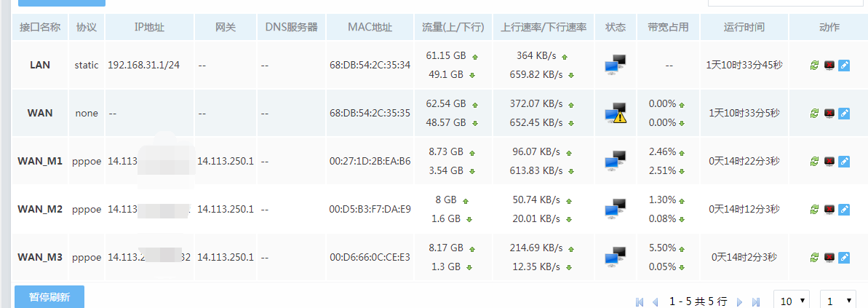Viewport: 868px width, 308px height.
Task: Click the 2.46% bandwidth usage value
Action: [x=663, y=151]
